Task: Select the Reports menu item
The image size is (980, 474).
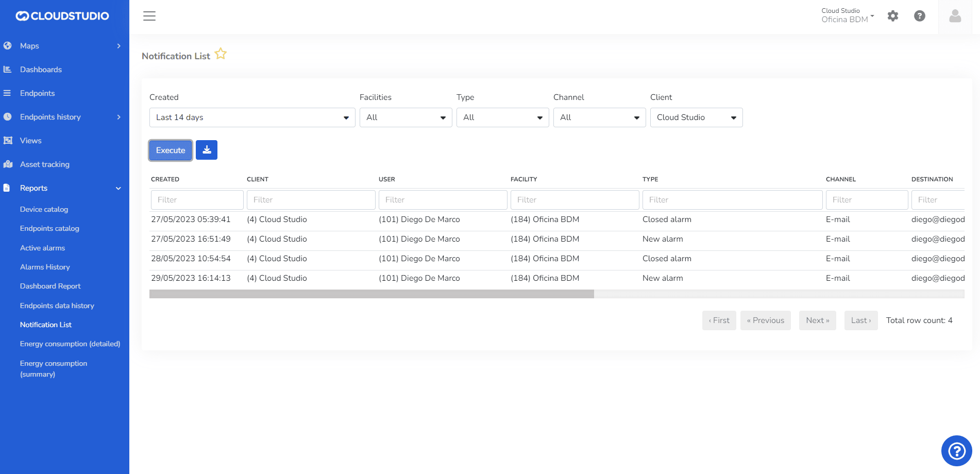Action: [33, 188]
